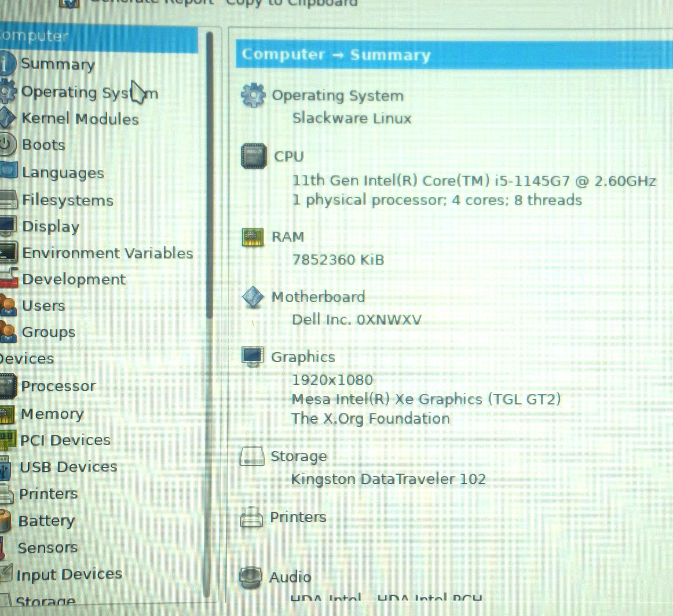The width and height of the screenshot is (673, 616).
Task: Open the Input Devices icon
Action: [x=6, y=574]
